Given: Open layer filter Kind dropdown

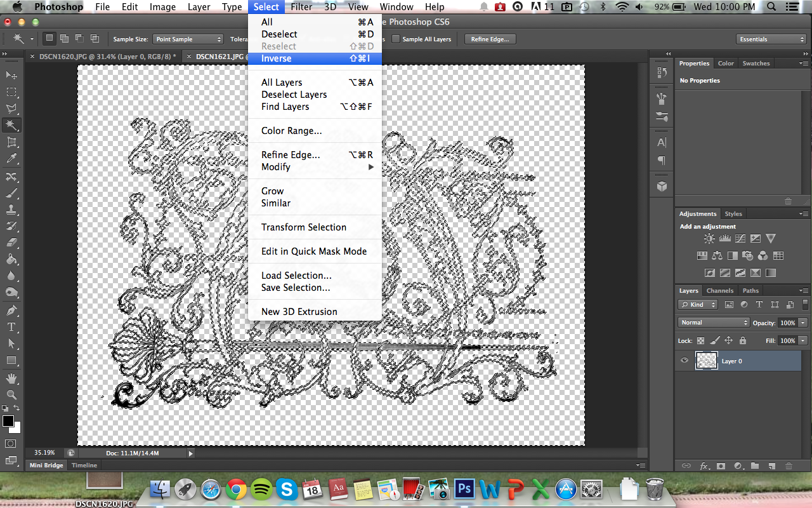Looking at the screenshot, I should coord(697,305).
